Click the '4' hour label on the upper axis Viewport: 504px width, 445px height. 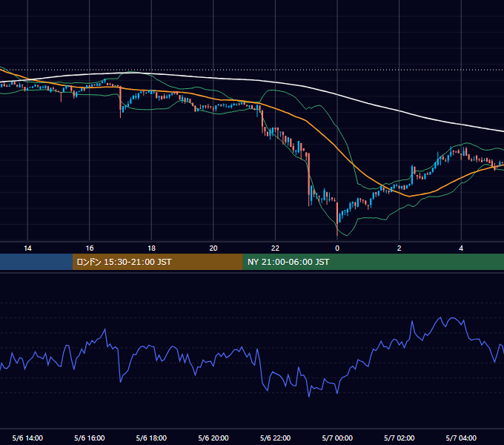coord(461,248)
